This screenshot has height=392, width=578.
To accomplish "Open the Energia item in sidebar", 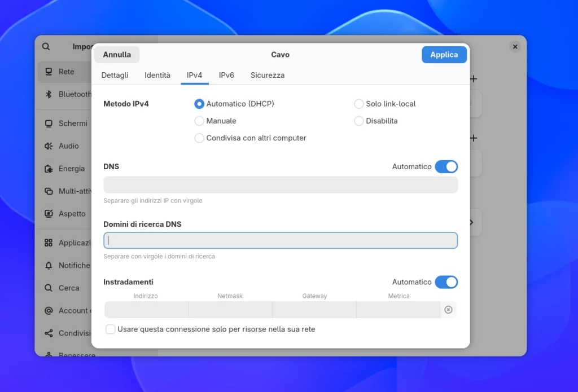I will point(65,169).
